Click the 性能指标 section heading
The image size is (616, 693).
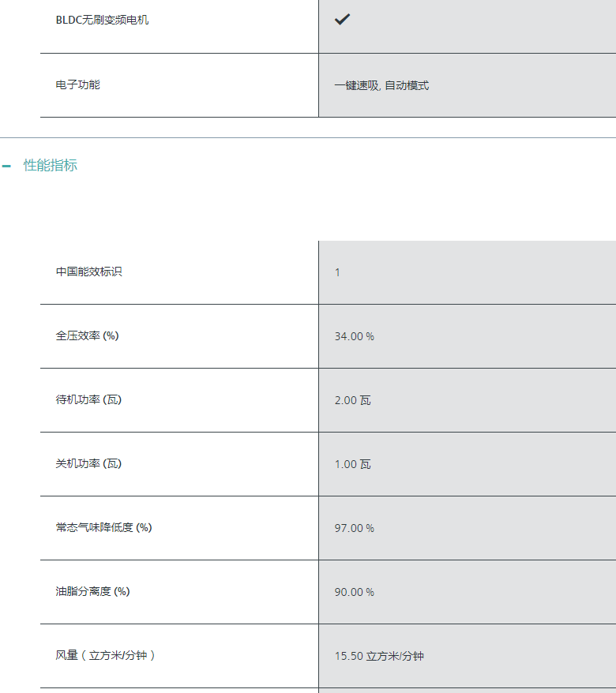coord(50,165)
